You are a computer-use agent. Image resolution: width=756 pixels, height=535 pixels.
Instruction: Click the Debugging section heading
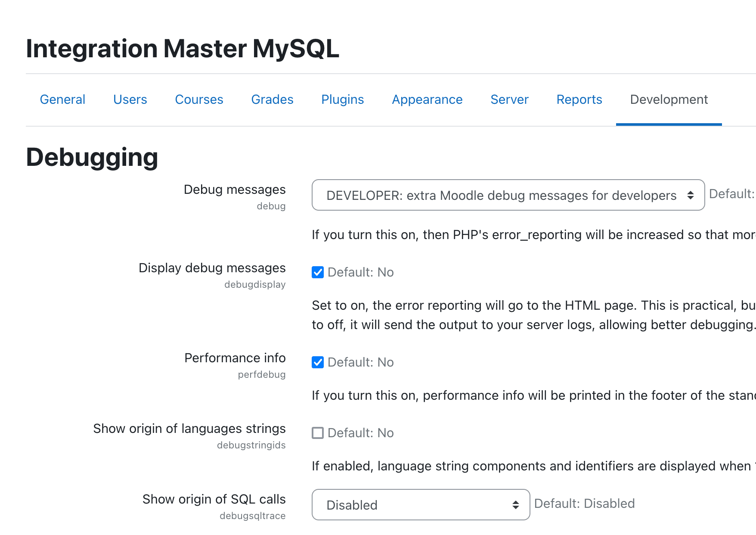click(x=92, y=158)
